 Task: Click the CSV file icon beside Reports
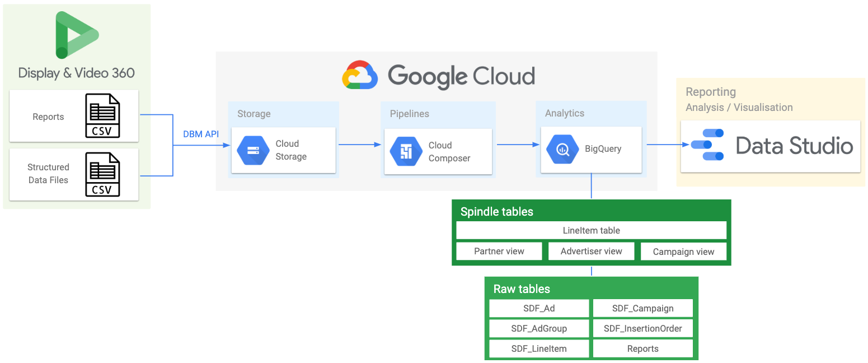point(102,116)
